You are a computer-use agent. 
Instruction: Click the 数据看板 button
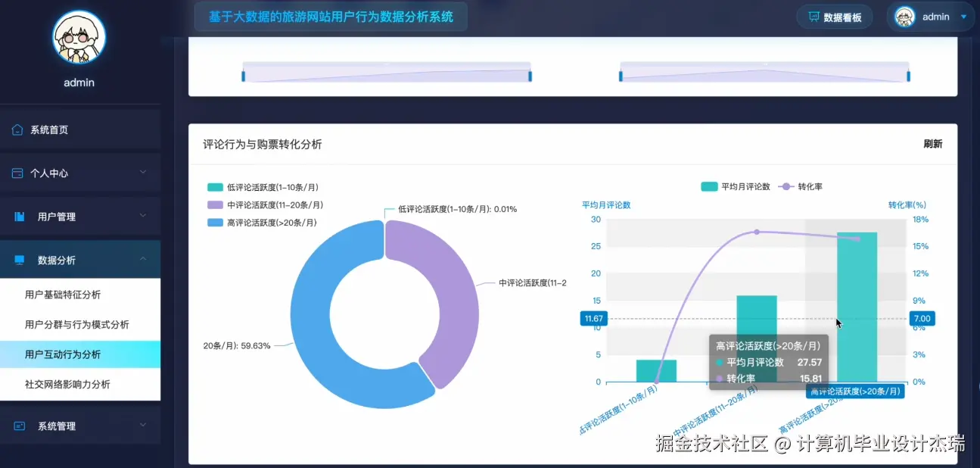(835, 16)
